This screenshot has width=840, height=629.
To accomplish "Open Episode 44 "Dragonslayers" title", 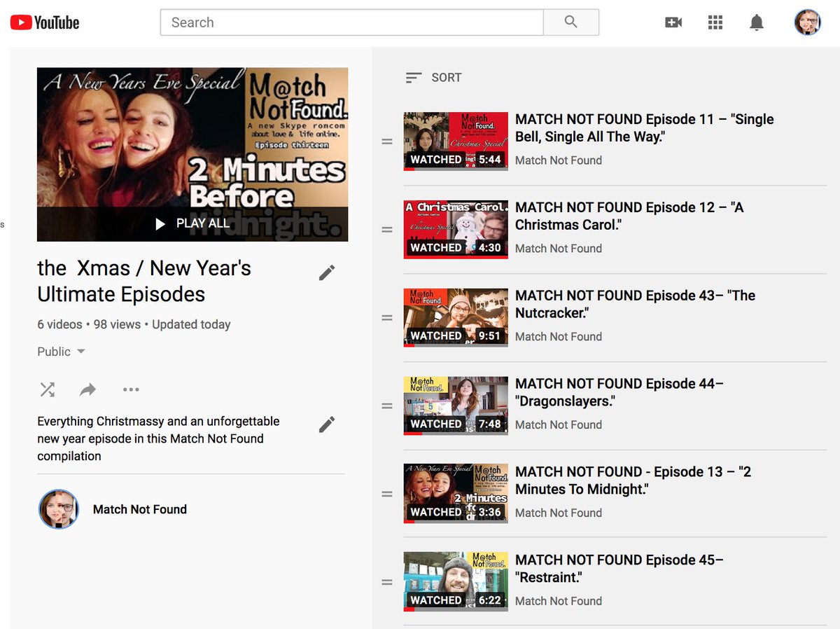I will click(619, 393).
